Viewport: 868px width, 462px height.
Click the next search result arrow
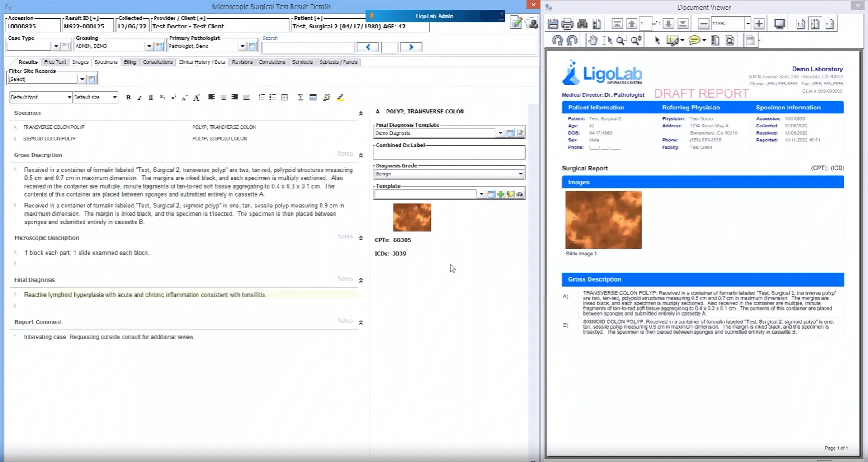pos(411,47)
